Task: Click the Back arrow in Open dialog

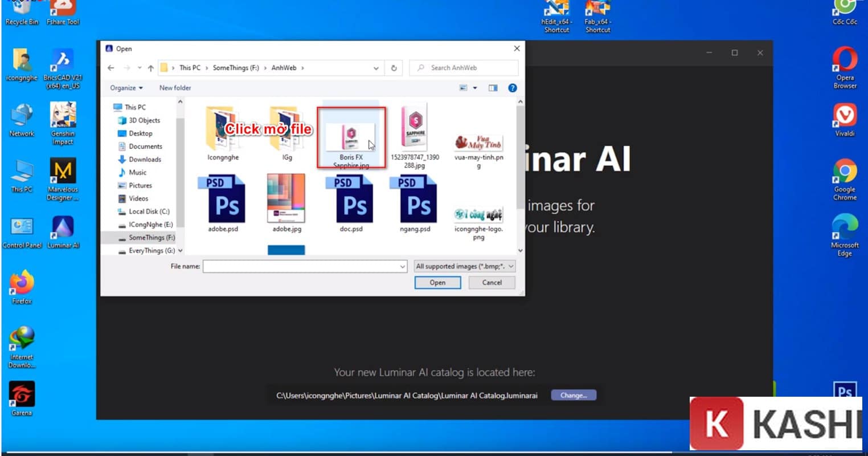Action: 111,68
